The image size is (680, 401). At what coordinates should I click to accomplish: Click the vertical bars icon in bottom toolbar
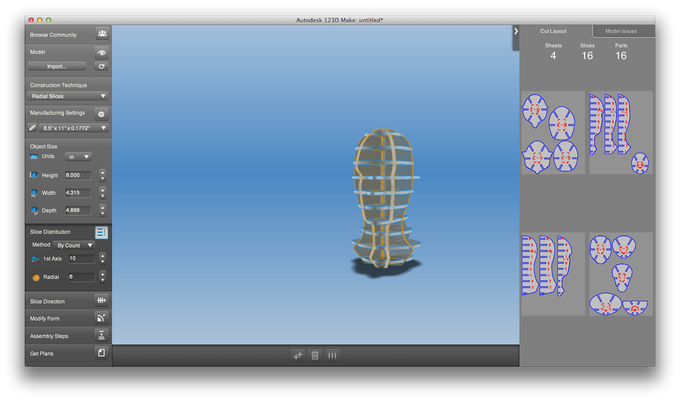coord(332,355)
